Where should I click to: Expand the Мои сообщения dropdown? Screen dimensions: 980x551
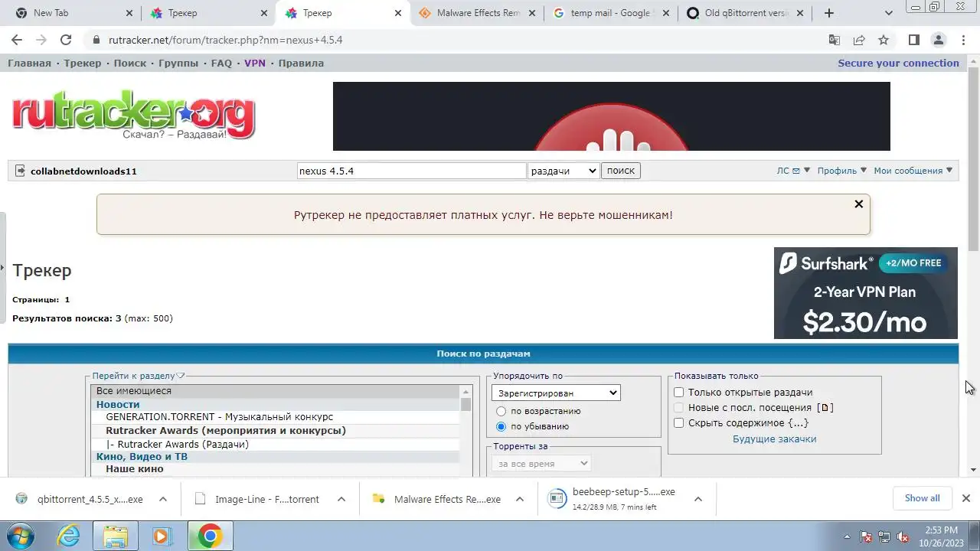pos(913,171)
